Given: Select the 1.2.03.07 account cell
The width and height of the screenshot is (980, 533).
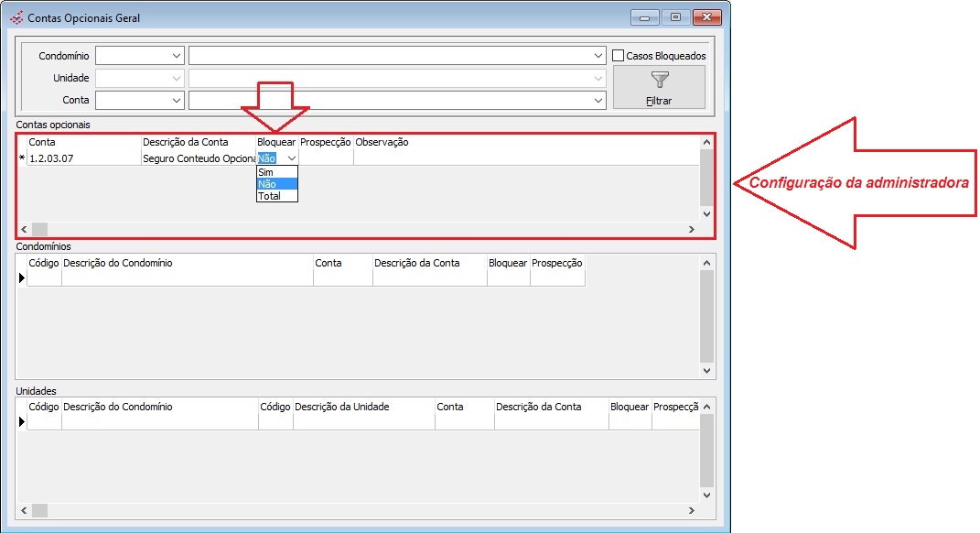Looking at the screenshot, I should [82, 158].
